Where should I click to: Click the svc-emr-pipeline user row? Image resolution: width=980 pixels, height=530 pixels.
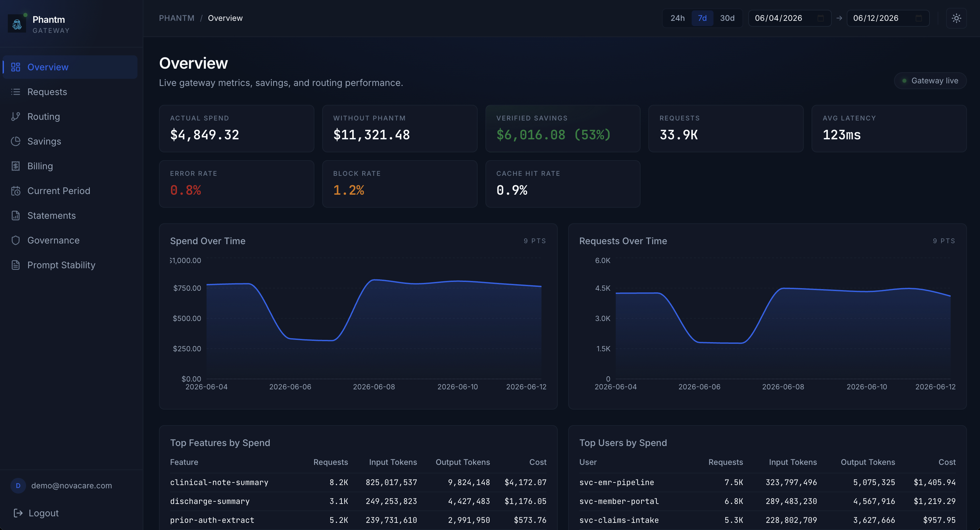tap(767, 482)
